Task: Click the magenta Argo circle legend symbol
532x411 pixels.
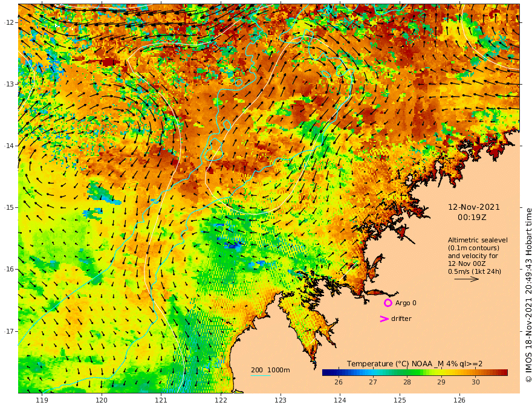Action: tap(388, 303)
